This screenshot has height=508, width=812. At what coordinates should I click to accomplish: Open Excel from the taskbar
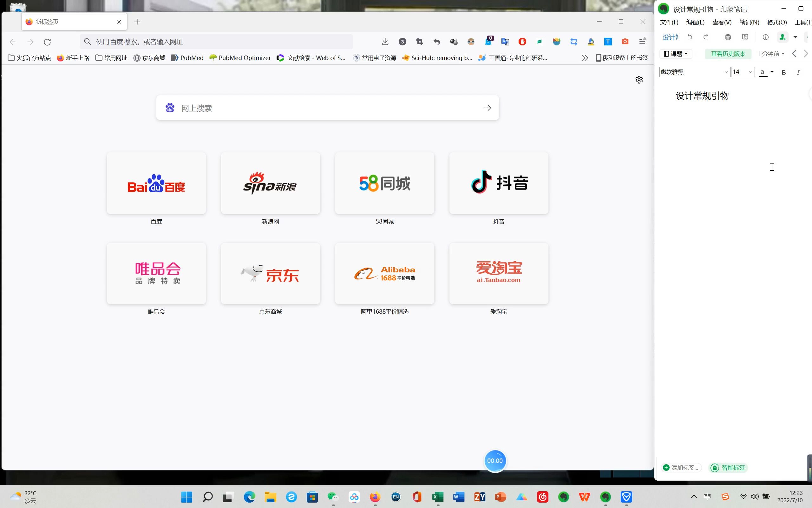click(437, 497)
